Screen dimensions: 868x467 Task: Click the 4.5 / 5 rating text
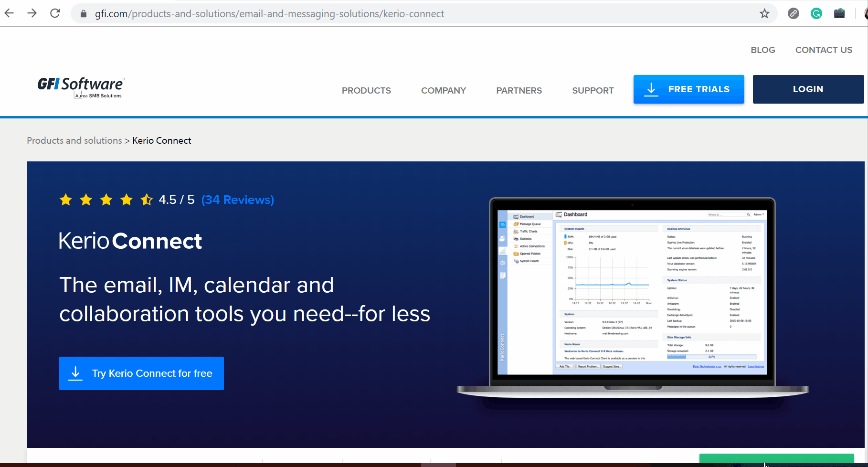(177, 200)
